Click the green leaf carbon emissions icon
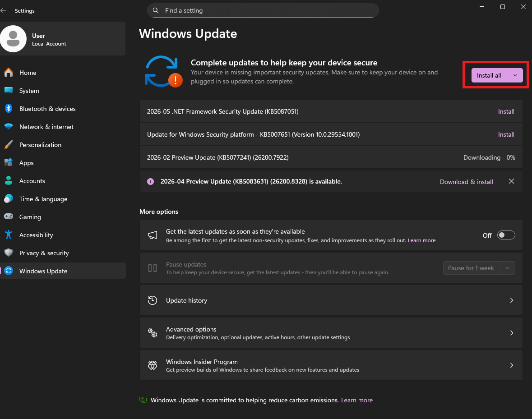 coord(143,400)
